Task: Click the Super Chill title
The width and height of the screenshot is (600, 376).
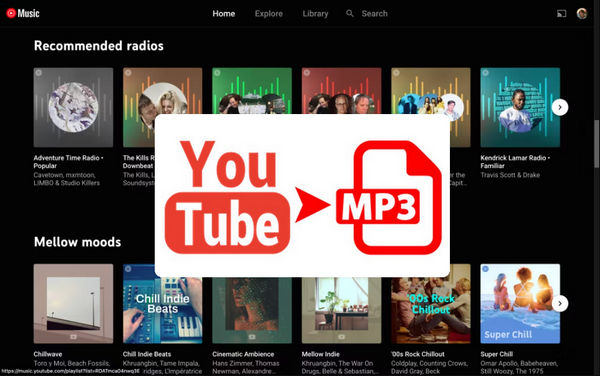Action: [x=496, y=354]
